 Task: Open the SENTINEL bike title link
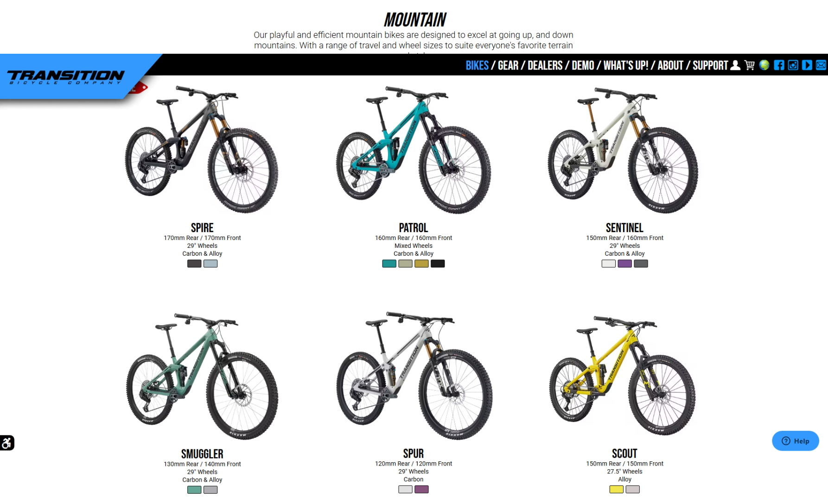point(624,227)
